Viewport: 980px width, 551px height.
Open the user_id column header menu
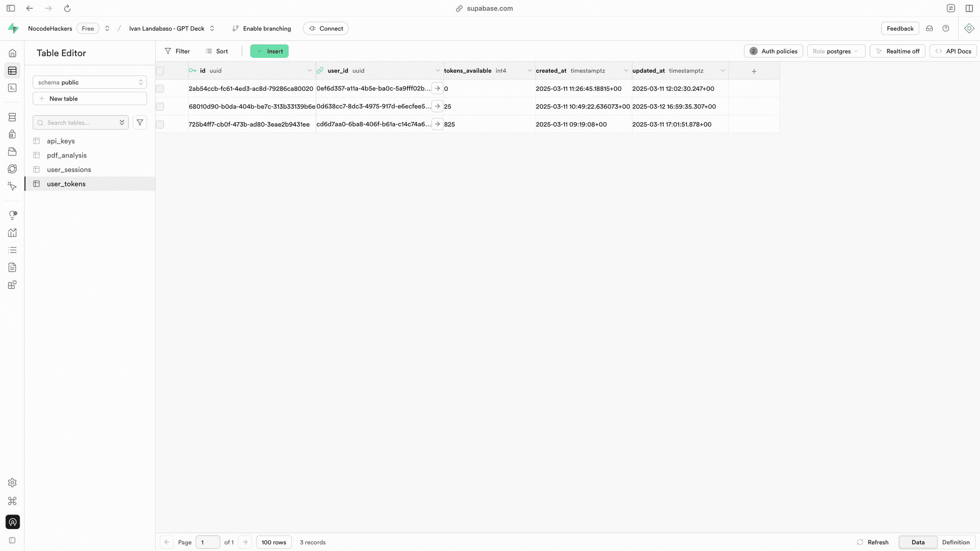(x=437, y=70)
